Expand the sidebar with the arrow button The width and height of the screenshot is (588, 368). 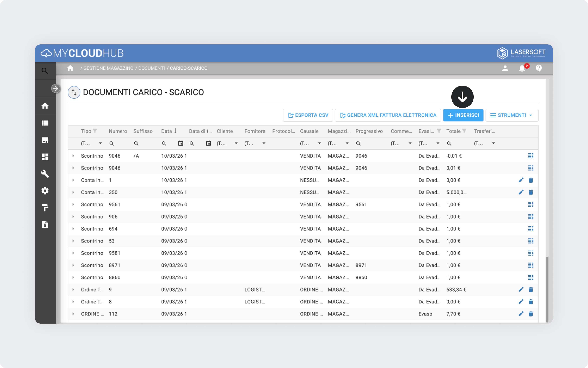(x=56, y=88)
